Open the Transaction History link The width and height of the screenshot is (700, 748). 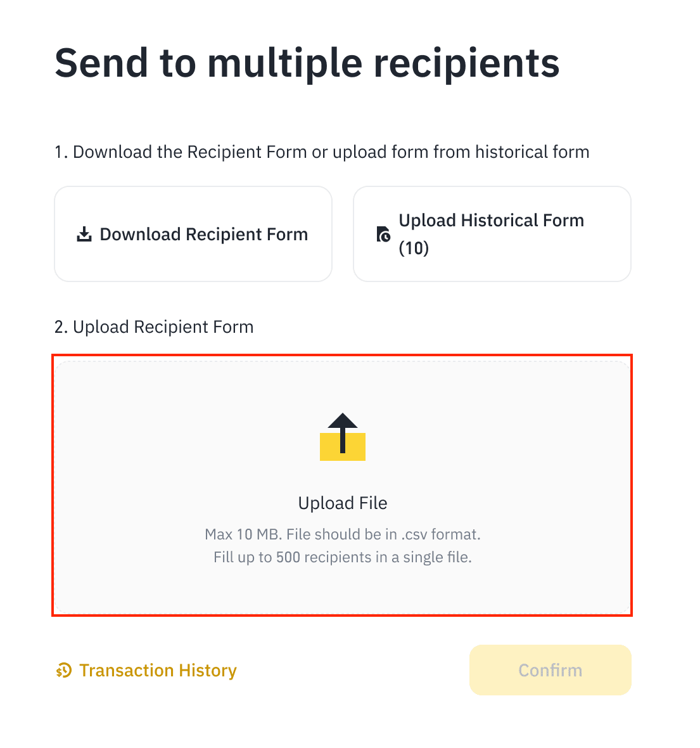[x=158, y=671]
